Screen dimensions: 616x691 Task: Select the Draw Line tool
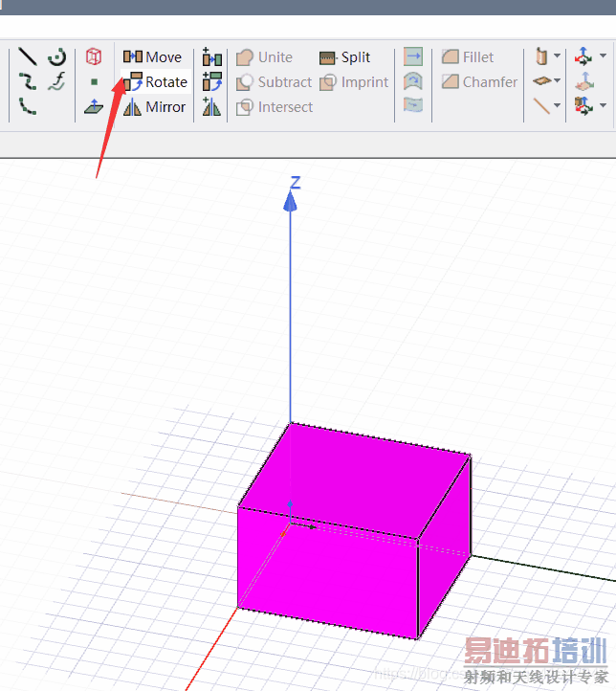pyautogui.click(x=28, y=56)
